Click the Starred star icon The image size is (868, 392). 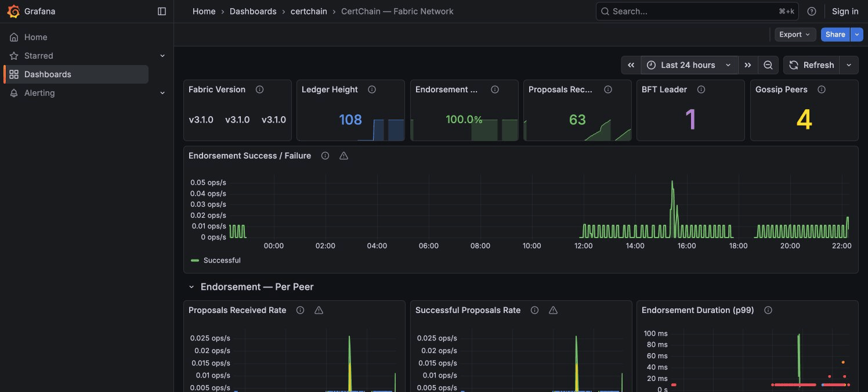(x=14, y=56)
